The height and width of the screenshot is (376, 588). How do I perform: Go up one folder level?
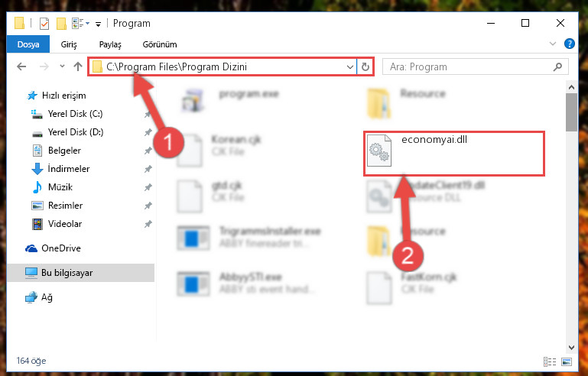pos(78,66)
